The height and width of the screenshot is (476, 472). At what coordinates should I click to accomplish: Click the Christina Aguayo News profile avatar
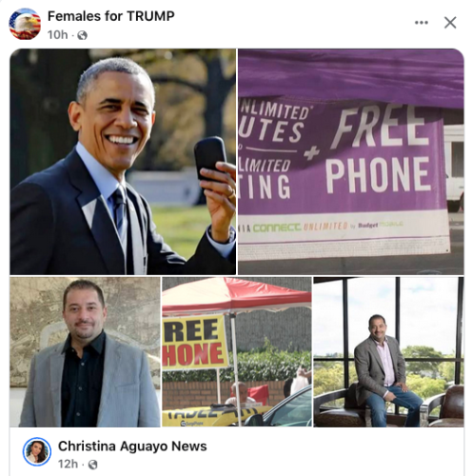37,451
